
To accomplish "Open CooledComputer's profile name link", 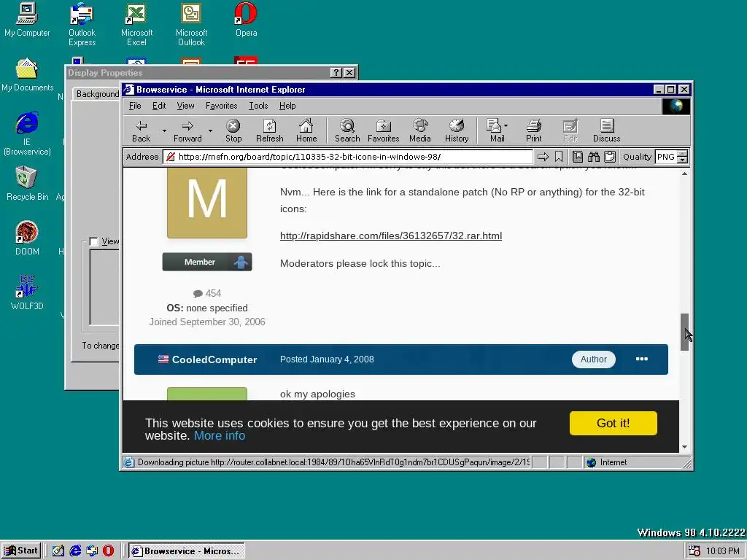I will (x=214, y=359).
